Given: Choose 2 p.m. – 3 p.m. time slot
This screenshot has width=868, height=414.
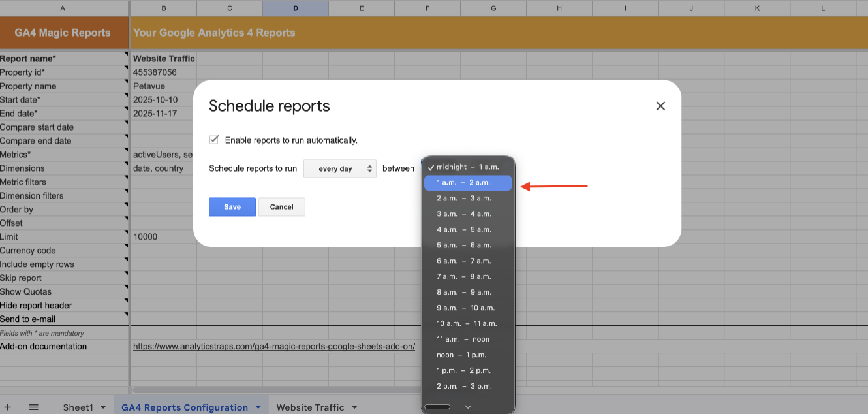Looking at the screenshot, I should coord(468,386).
